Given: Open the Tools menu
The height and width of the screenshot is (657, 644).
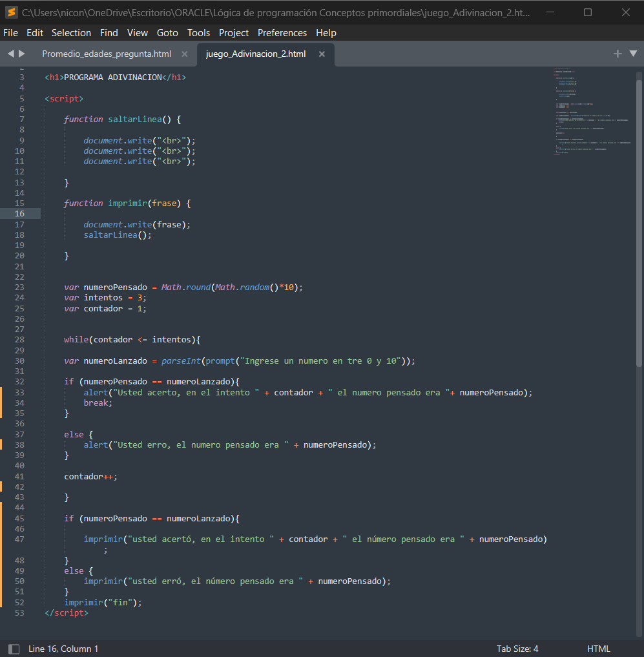Looking at the screenshot, I should click(x=198, y=33).
